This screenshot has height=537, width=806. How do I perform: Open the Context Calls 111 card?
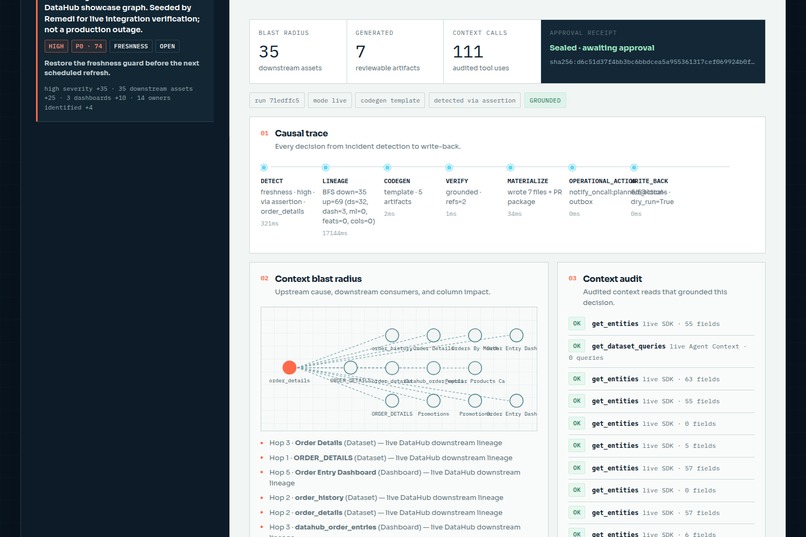(x=492, y=51)
